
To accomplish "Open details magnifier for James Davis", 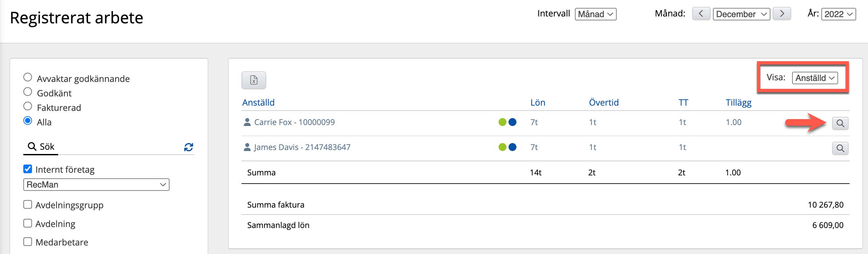I will point(840,148).
